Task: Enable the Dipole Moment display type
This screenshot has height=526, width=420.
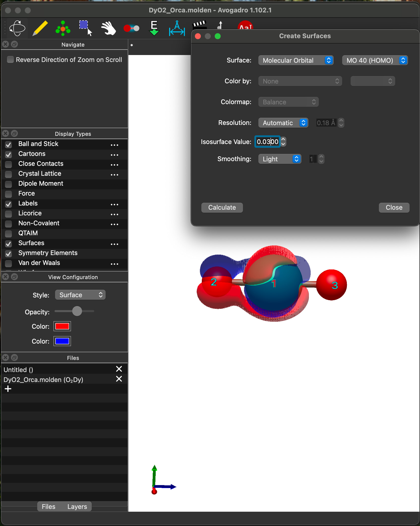Action: [8, 184]
